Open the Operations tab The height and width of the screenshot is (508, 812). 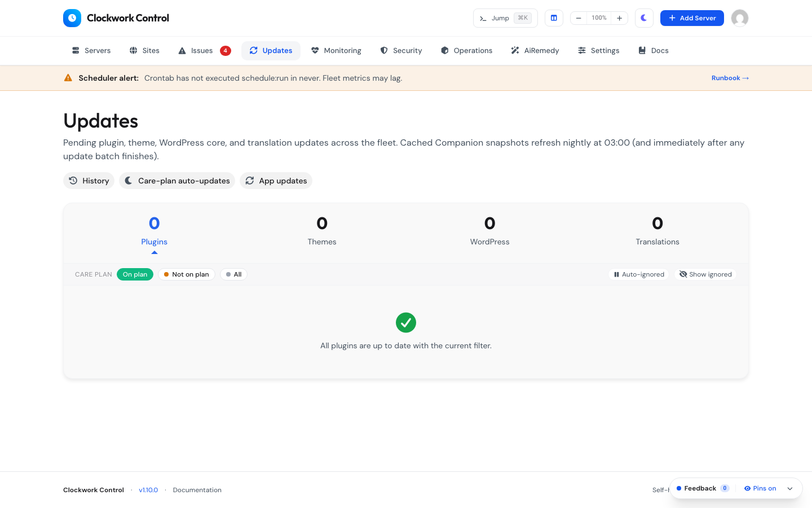(467, 51)
